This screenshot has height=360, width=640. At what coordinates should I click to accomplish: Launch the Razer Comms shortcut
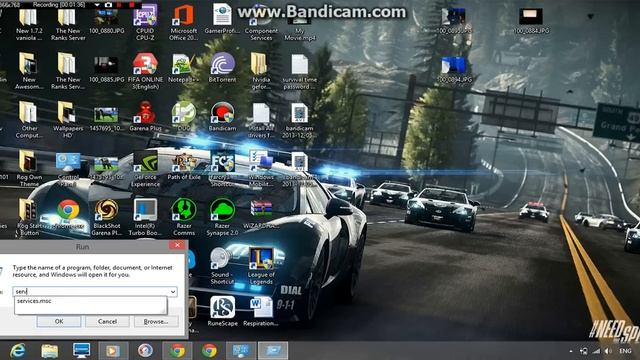(x=184, y=216)
